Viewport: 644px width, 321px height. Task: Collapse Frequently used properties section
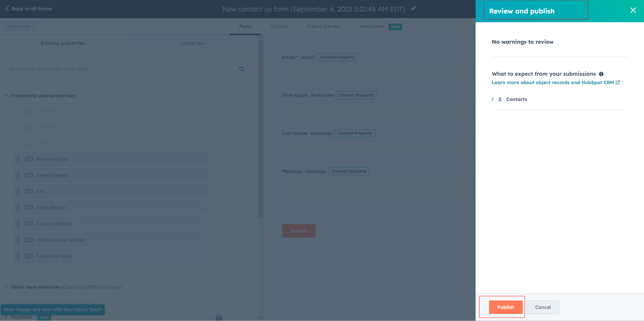click(6, 96)
